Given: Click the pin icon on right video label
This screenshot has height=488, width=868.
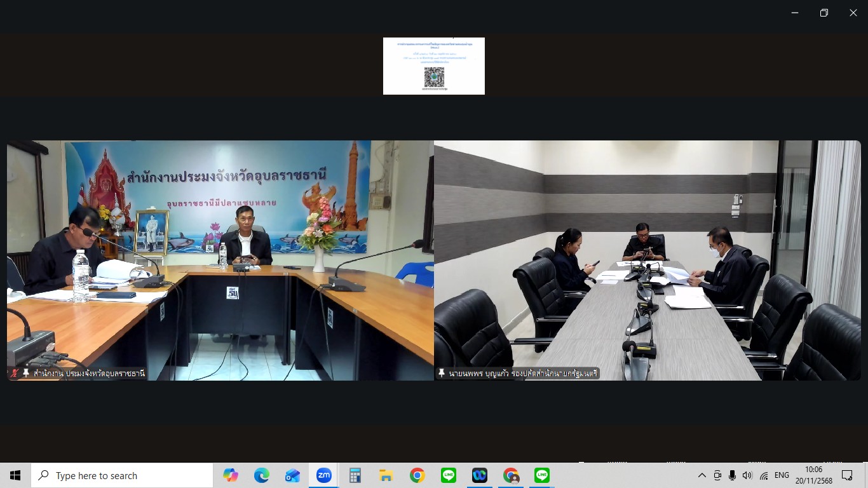Looking at the screenshot, I should coord(442,373).
